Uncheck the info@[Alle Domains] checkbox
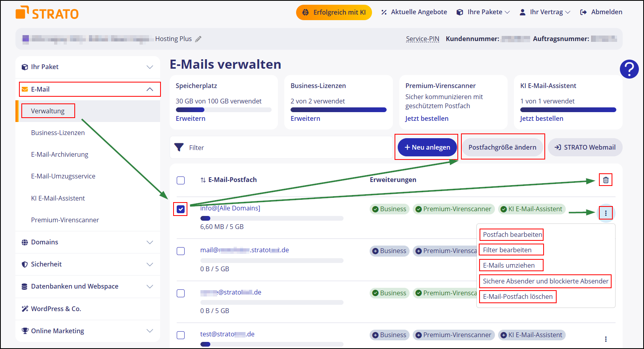Screen dimensions: 644x349 pos(181,209)
